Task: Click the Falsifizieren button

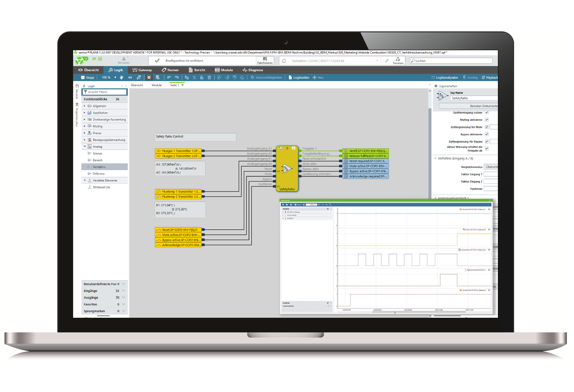Action: click(x=265, y=61)
